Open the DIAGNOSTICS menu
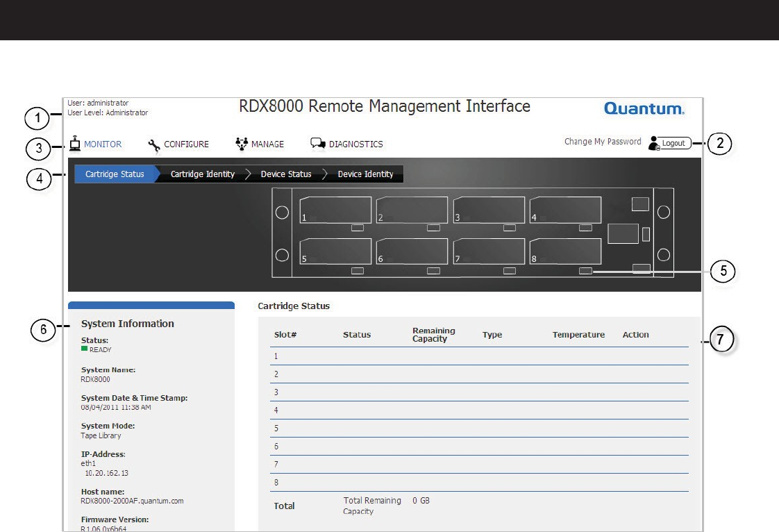This screenshot has width=779, height=532. 355,144
